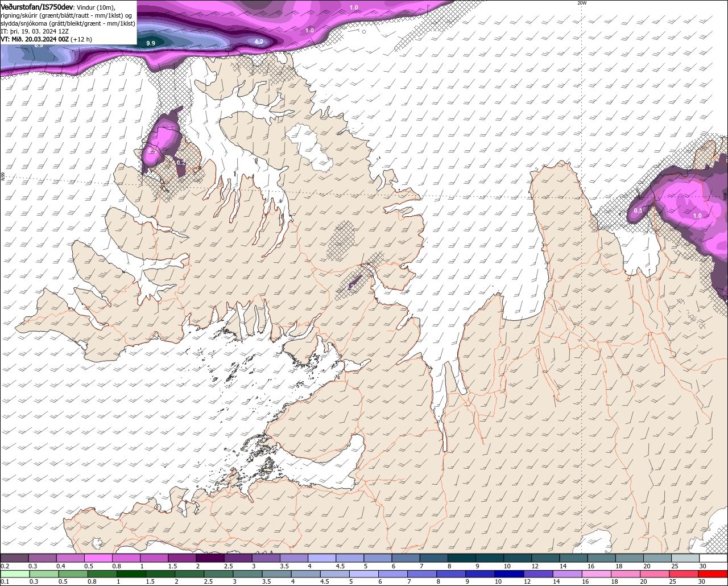Pick the light violet 14 swatch on rain scale
The width and height of the screenshot is (728, 586).
(567, 574)
